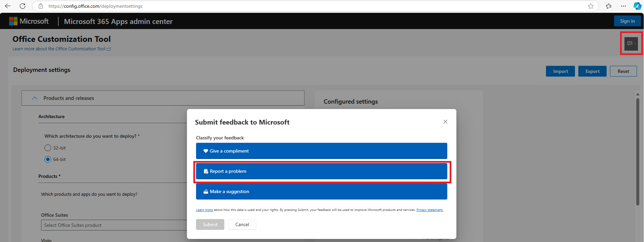This screenshot has height=242, width=644.
Task: Click the Reset button
Action: 623,71
